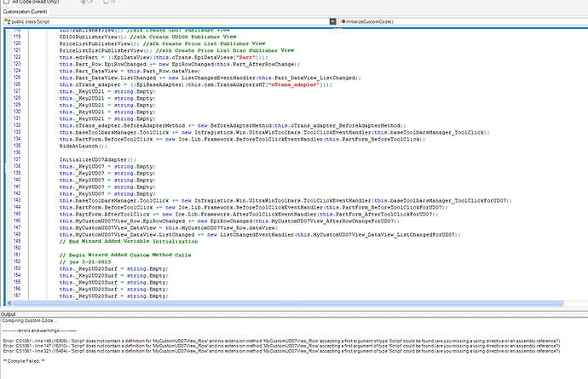Click the Compile Failed message
The height and width of the screenshot is (379, 588).
pyautogui.click(x=24, y=361)
